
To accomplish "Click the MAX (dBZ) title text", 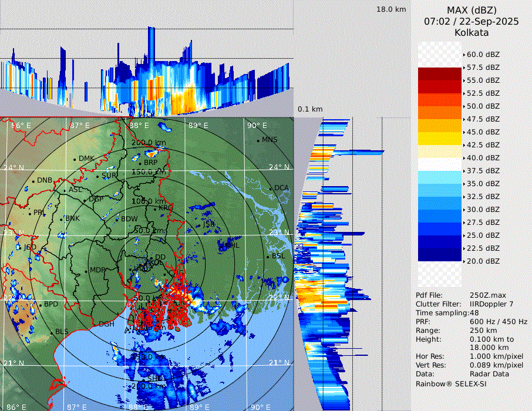I will coord(472,10).
